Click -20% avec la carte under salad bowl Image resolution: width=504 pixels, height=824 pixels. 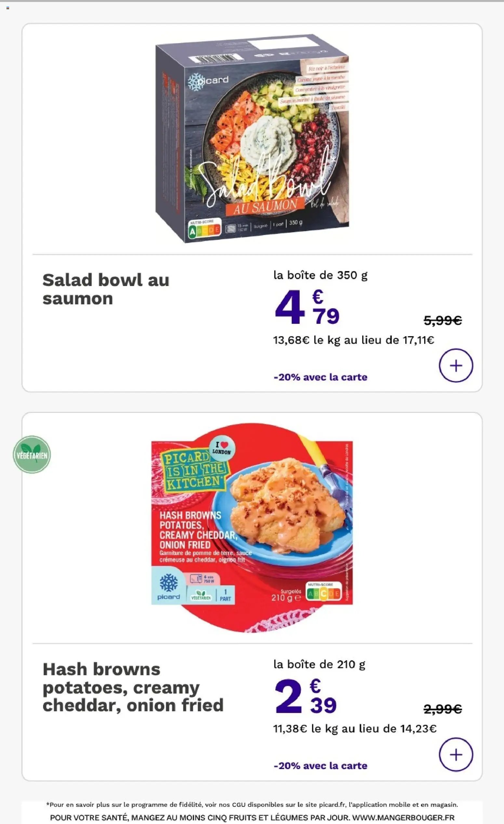pyautogui.click(x=320, y=377)
